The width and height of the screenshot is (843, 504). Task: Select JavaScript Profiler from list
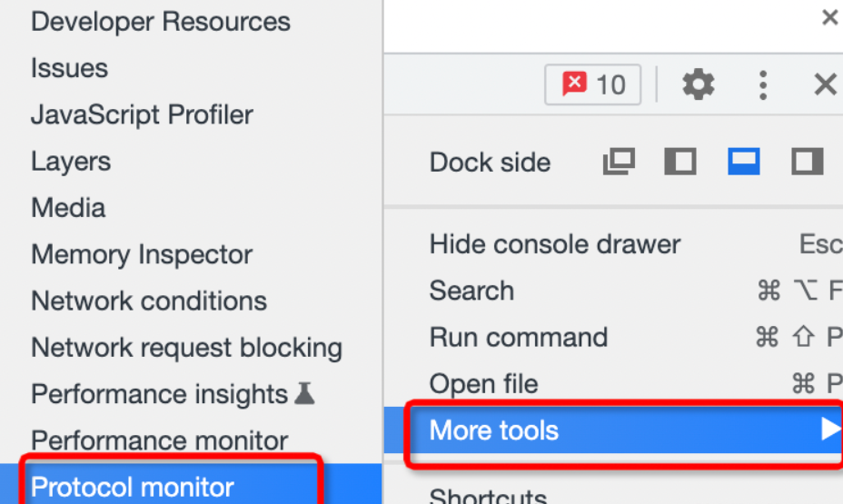142,114
